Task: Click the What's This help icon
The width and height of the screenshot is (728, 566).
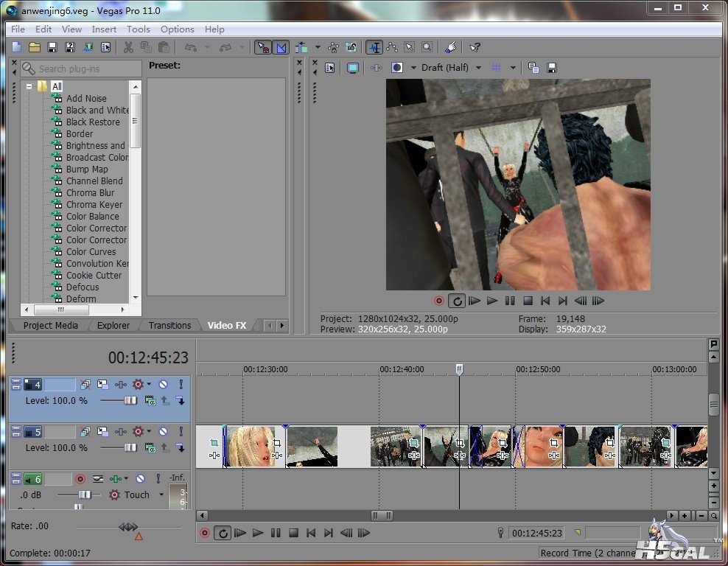Action: (475, 47)
